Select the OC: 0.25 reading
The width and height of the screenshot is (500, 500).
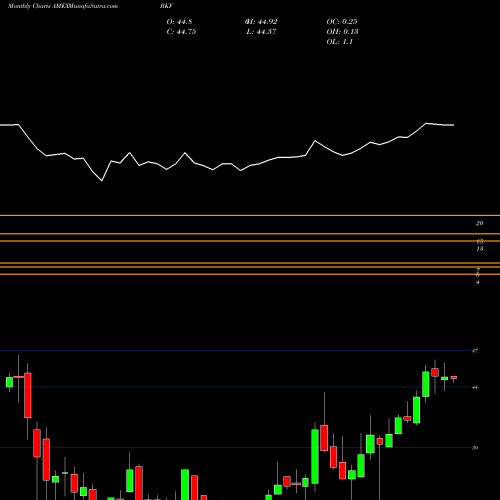pos(342,22)
